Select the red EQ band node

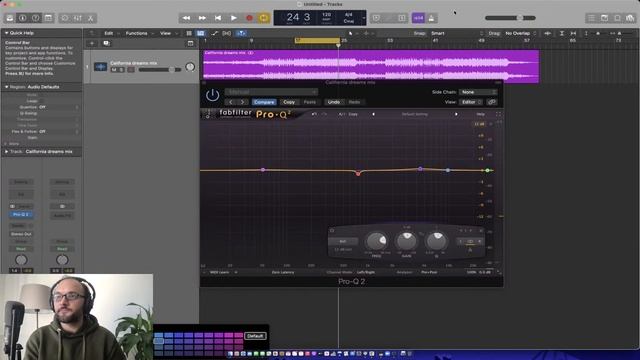358,174
